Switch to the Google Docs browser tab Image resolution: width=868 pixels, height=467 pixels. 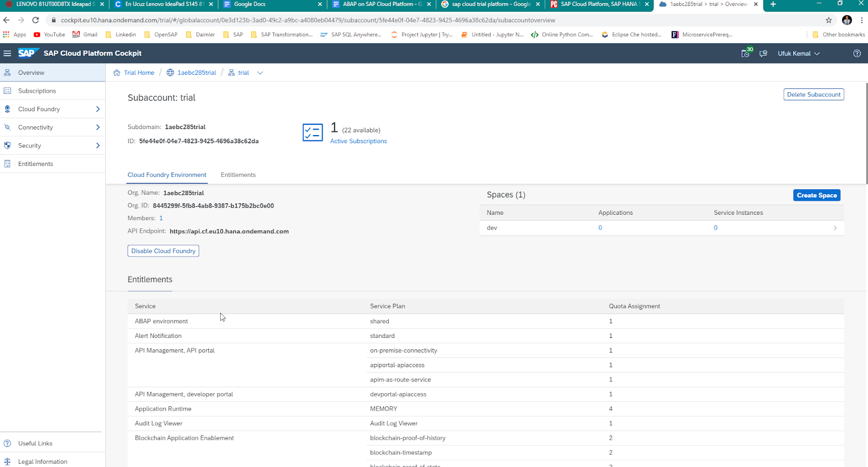coord(271,4)
